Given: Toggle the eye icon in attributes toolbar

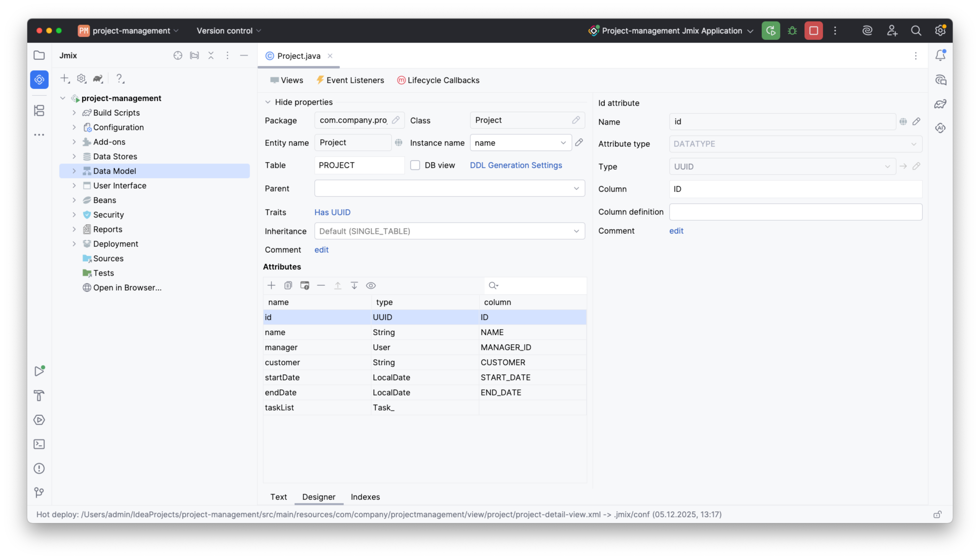Looking at the screenshot, I should pyautogui.click(x=371, y=285).
